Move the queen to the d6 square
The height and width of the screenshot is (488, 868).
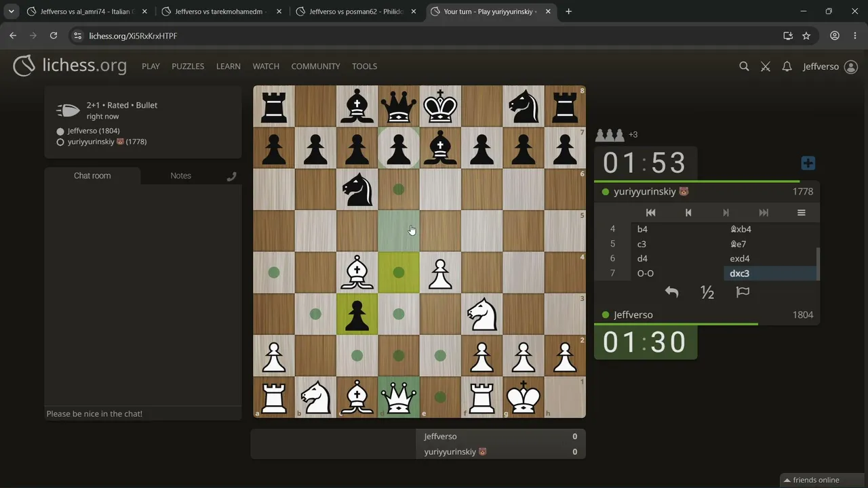coord(399,189)
